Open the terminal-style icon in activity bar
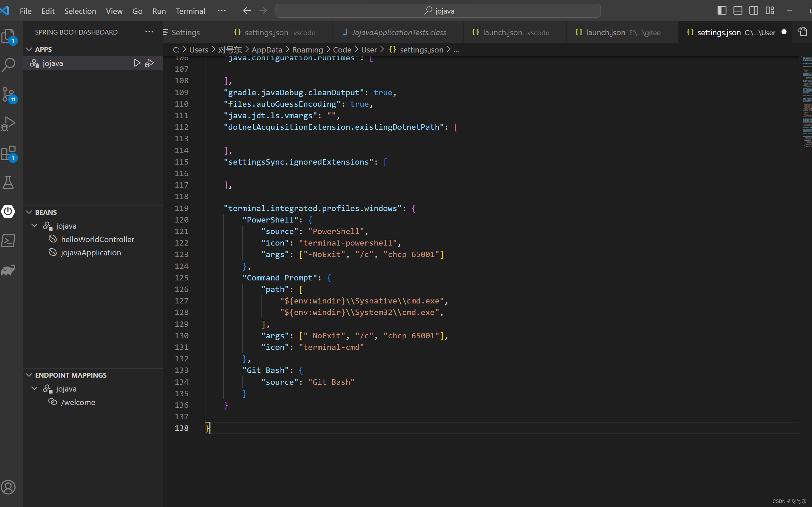The height and width of the screenshot is (507, 812). (8, 241)
